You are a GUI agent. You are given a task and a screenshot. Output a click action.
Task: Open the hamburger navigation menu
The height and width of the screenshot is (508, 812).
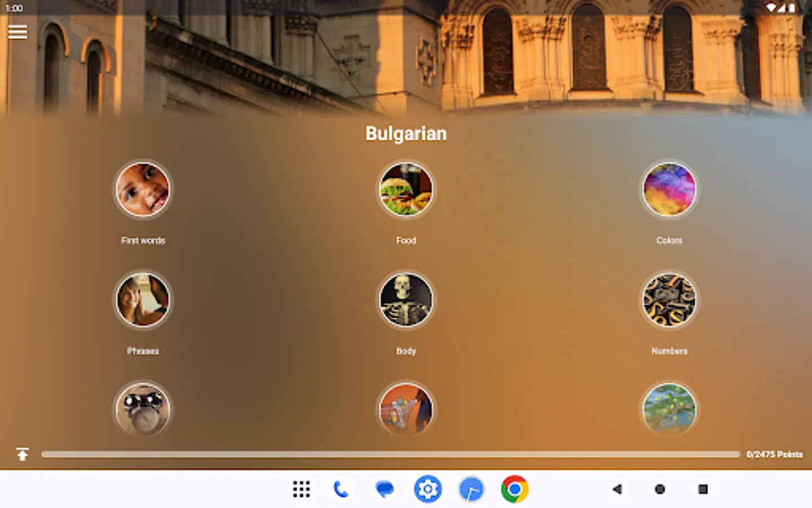point(17,32)
